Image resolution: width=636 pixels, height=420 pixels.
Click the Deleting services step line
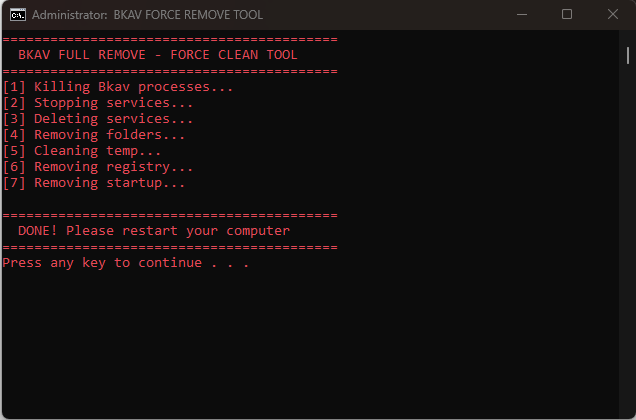pyautogui.click(x=98, y=119)
